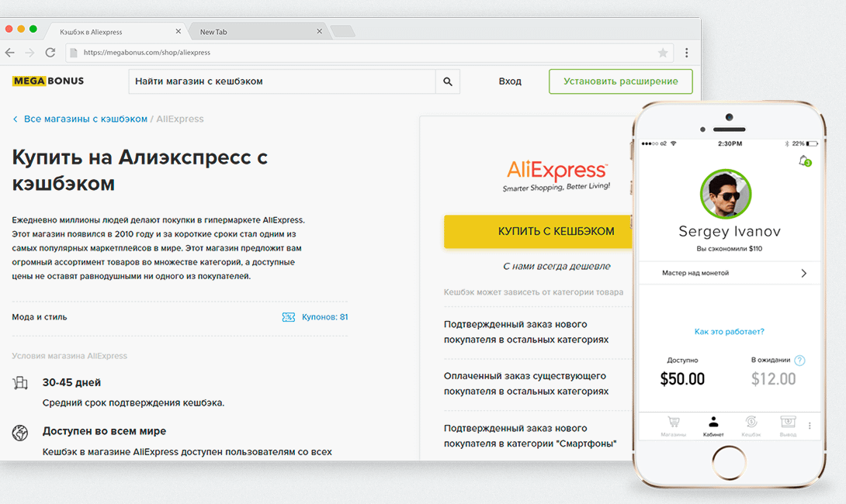Bookmark the page with the star icon
This screenshot has height=504, width=846.
tap(663, 52)
